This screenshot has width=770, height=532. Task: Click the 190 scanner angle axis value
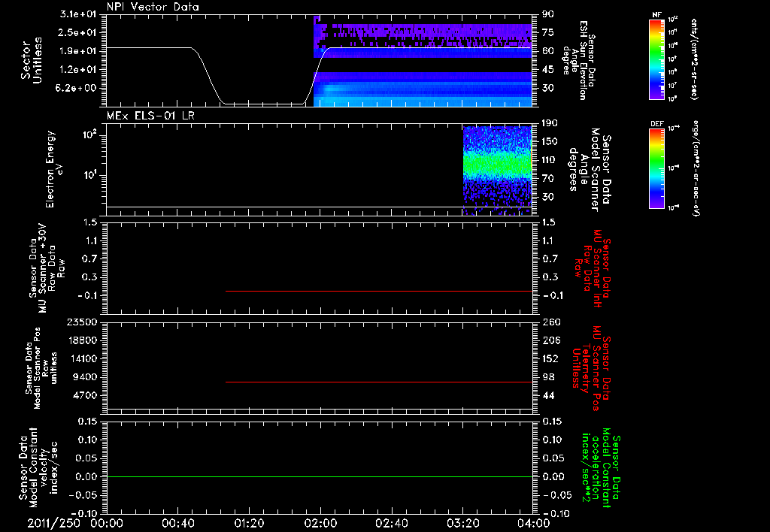[x=550, y=123]
